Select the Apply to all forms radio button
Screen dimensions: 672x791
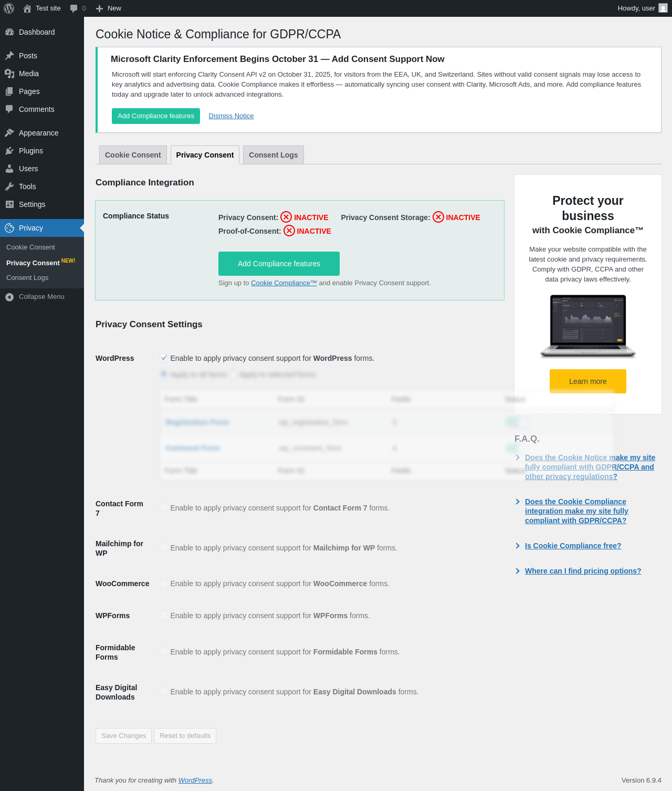click(164, 374)
